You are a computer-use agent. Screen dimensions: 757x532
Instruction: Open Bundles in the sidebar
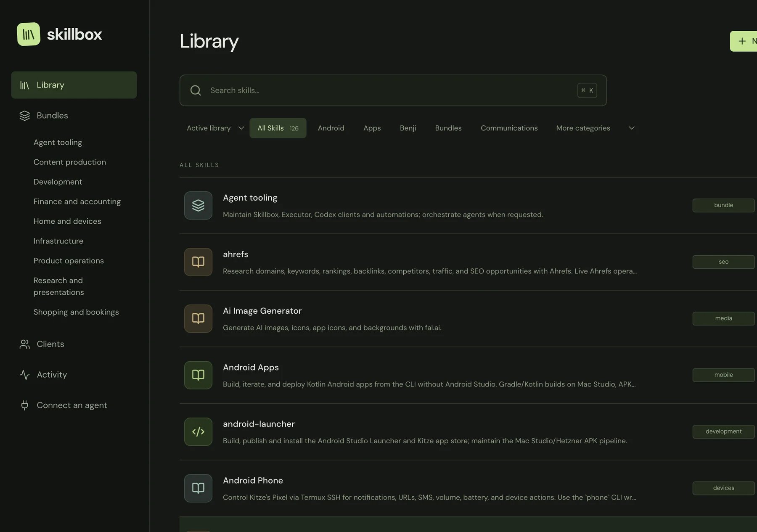click(x=74, y=116)
